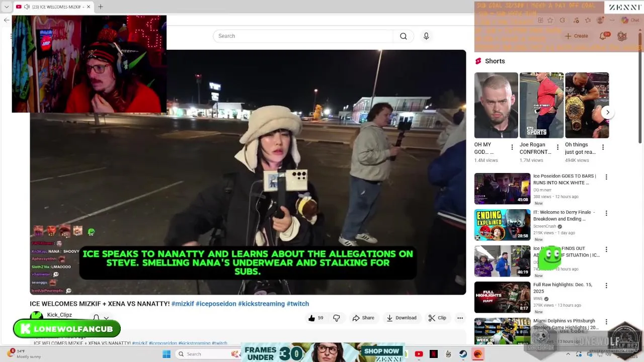Screen dimensions: 644x362
Task: Open Windows Start menu
Action: tap(167, 354)
